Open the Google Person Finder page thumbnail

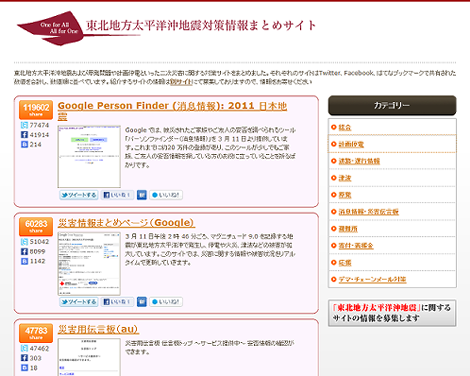click(89, 157)
